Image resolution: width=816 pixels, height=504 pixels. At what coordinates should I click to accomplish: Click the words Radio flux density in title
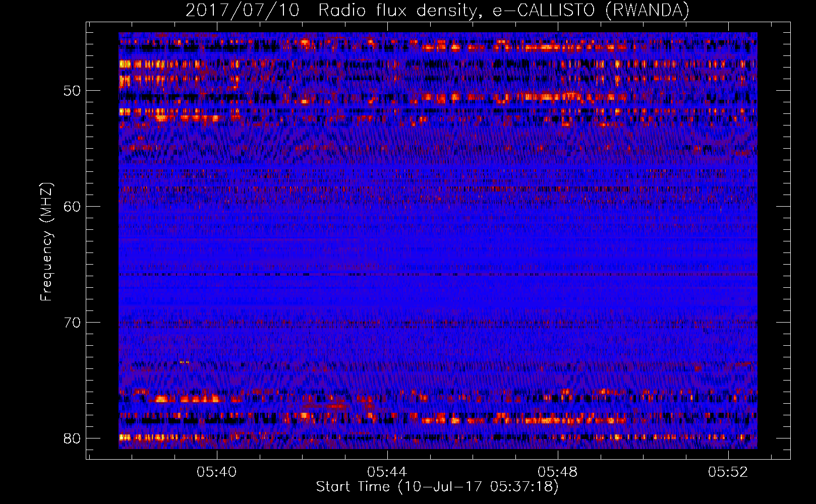click(x=398, y=11)
